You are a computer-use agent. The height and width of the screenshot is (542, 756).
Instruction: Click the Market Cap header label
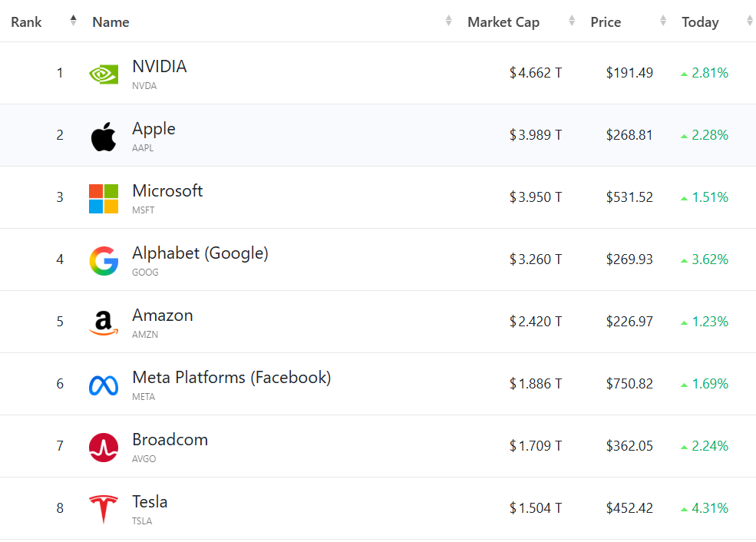pyautogui.click(x=503, y=22)
